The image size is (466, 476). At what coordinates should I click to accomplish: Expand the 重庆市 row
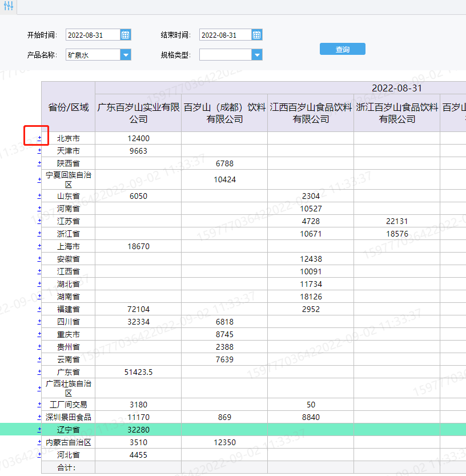[x=39, y=334]
